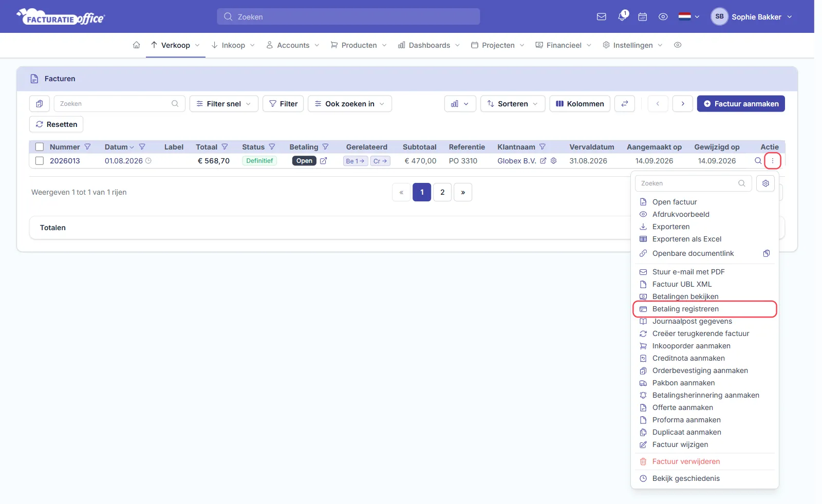
Task: Click the Be 1 related badge
Action: (356, 161)
